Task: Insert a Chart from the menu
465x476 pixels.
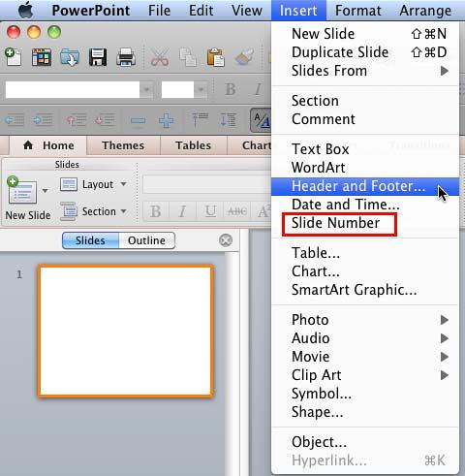Action: [365, 271]
